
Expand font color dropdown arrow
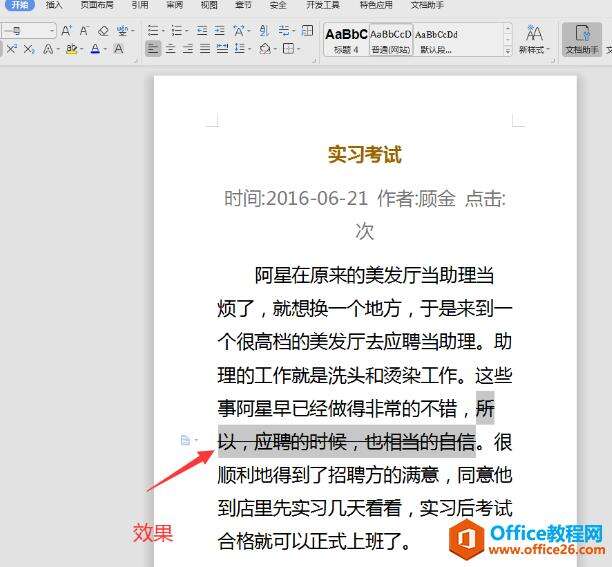(x=105, y=49)
